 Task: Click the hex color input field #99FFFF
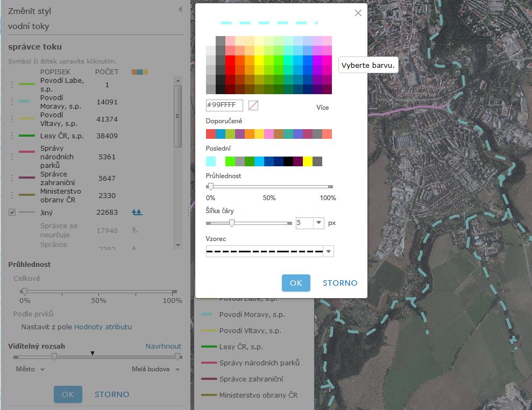224,105
